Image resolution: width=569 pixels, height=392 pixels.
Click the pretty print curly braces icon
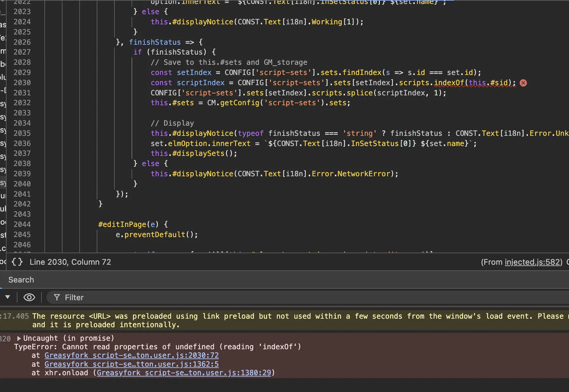[x=17, y=262]
